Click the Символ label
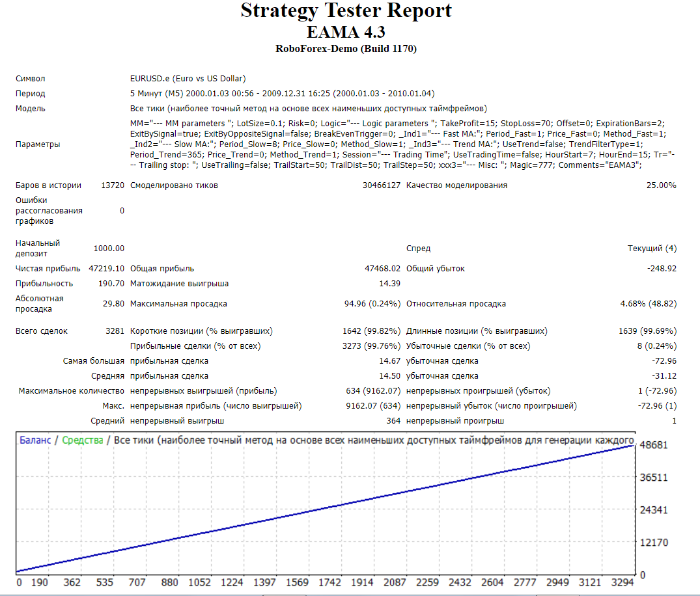700x596 pixels. [31, 79]
